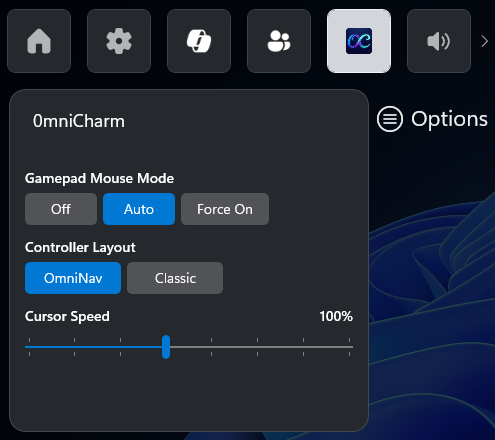Set Gamepad Mouse Mode to Off
Screen dimensions: 495x440
click(61, 209)
